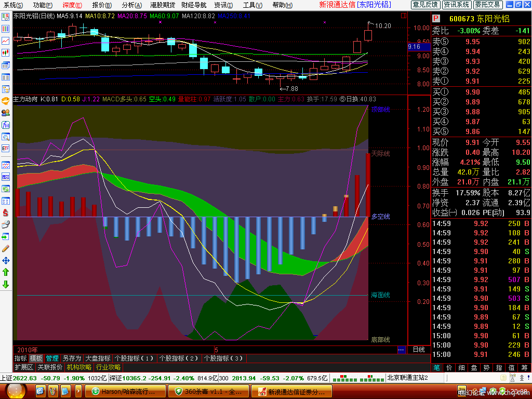Click the custom stock list sidebar icon
Image resolution: width=532 pixels, height=399 pixels.
[x=5, y=17]
